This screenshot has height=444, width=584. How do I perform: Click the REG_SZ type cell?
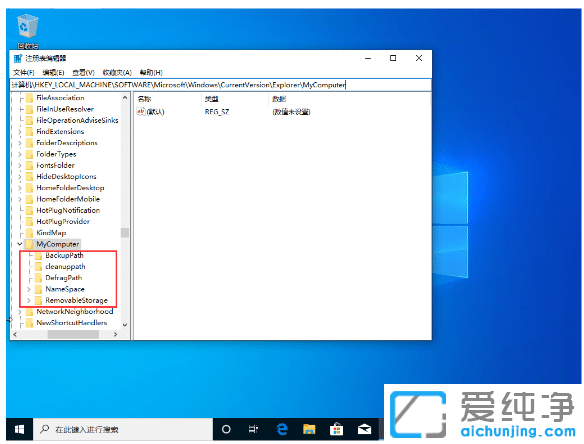(217, 112)
